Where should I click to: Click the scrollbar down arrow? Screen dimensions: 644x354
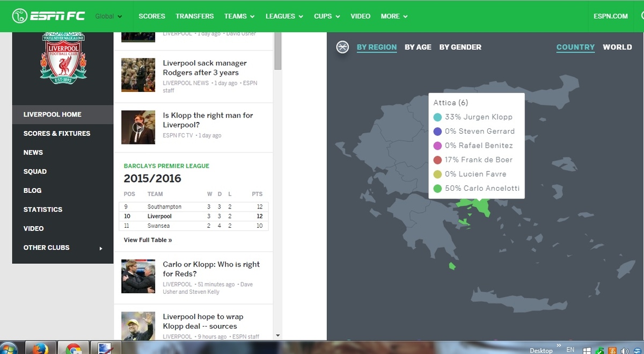click(278, 336)
